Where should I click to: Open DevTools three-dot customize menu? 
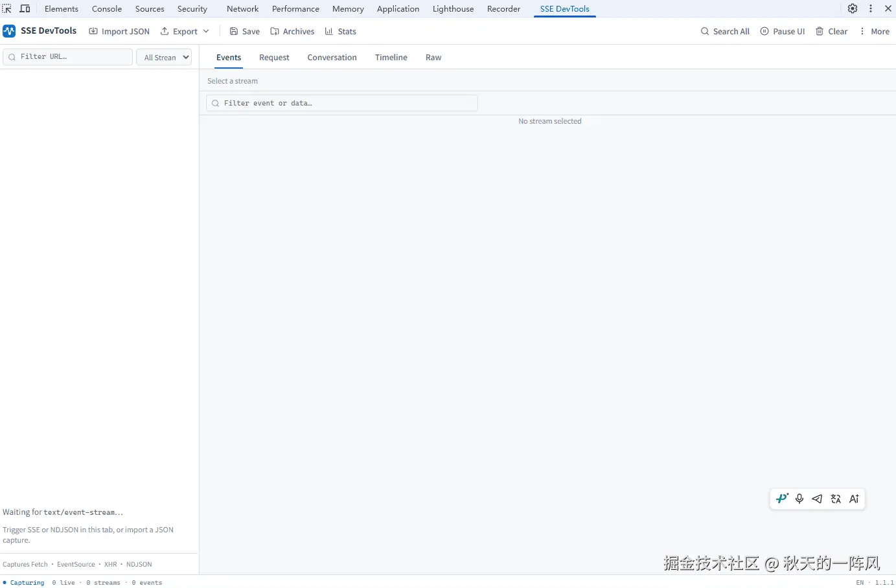click(871, 8)
